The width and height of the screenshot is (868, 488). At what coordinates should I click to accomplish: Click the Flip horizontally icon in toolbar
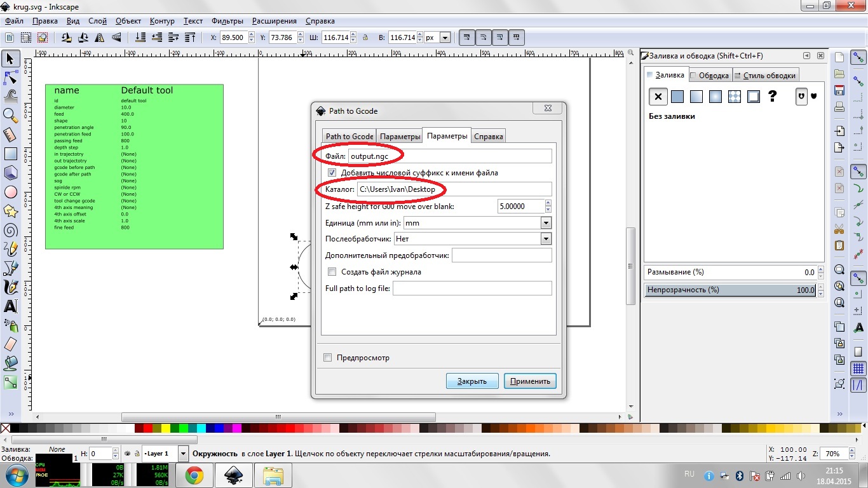point(100,37)
